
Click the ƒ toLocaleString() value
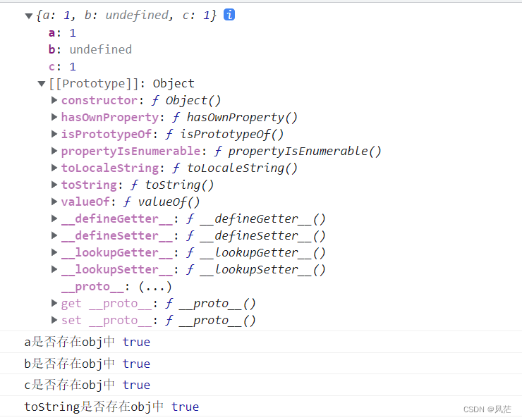pos(235,168)
